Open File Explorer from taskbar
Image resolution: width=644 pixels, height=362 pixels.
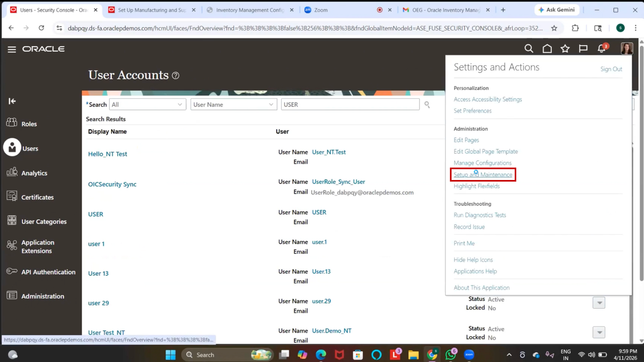(413, 355)
